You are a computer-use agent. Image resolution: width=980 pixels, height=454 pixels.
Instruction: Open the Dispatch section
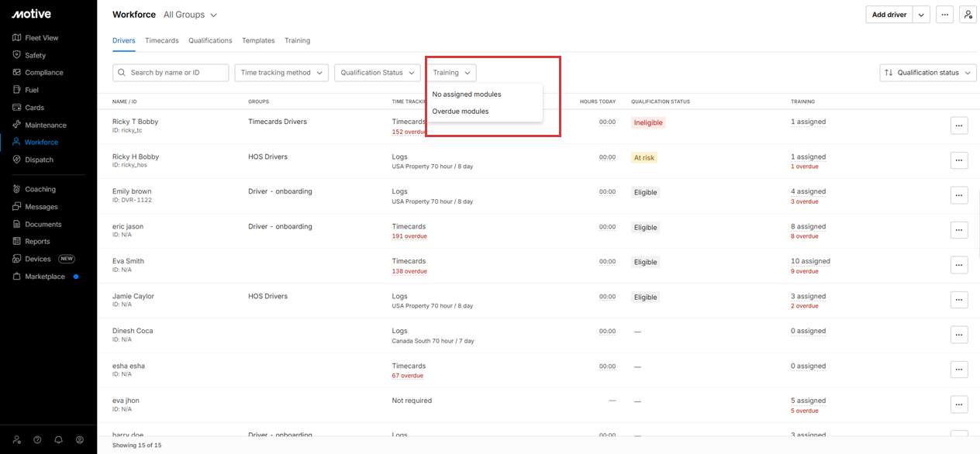click(x=39, y=160)
